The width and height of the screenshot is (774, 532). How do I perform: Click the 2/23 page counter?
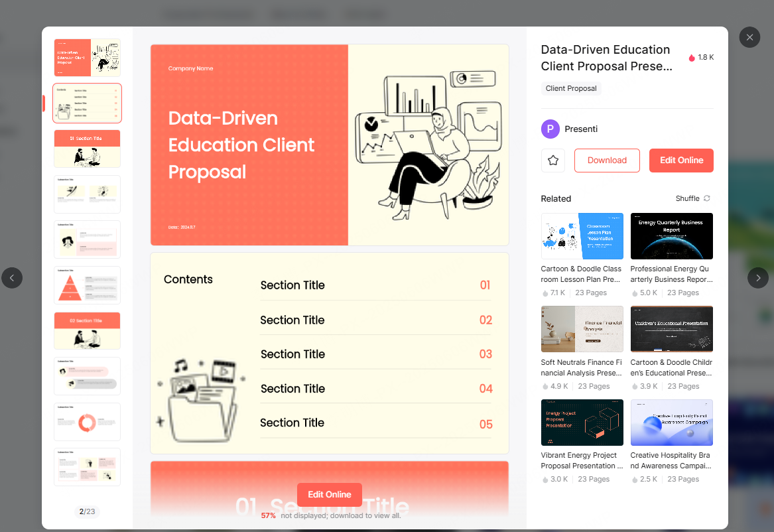coord(87,511)
